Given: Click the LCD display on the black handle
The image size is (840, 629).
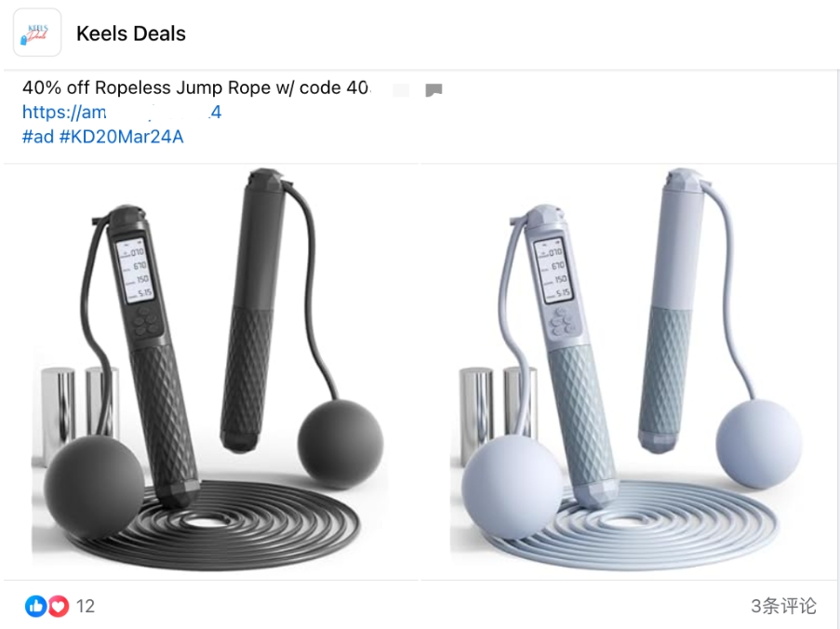Looking at the screenshot, I should (134, 271).
